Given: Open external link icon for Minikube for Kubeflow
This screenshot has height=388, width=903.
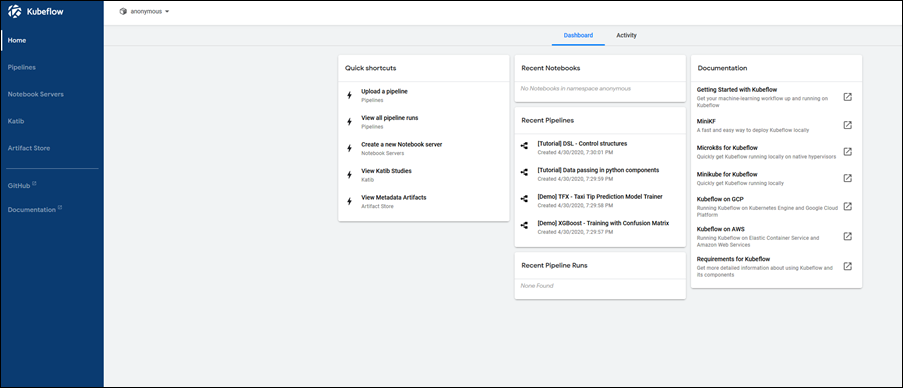Looking at the screenshot, I should (x=847, y=178).
